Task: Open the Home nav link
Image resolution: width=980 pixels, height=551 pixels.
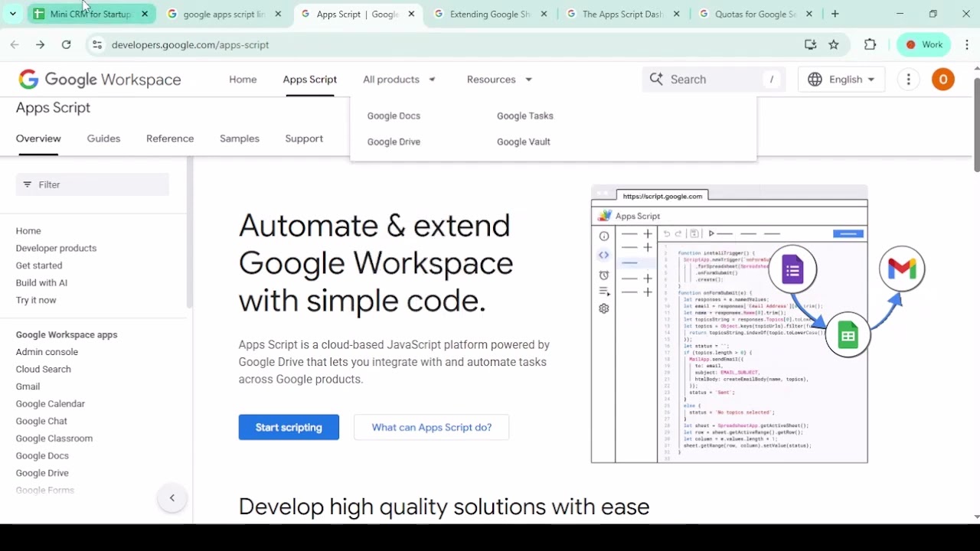Action: click(243, 80)
